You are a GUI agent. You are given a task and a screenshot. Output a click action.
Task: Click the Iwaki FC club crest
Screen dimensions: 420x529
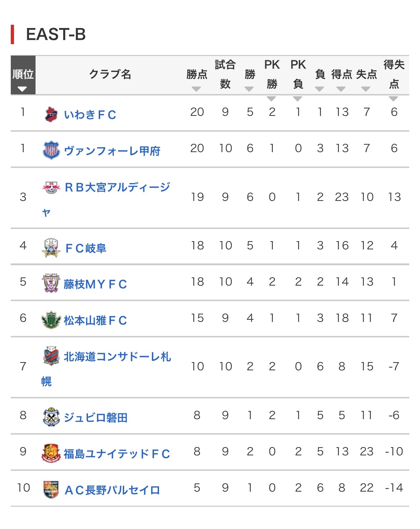point(51,114)
